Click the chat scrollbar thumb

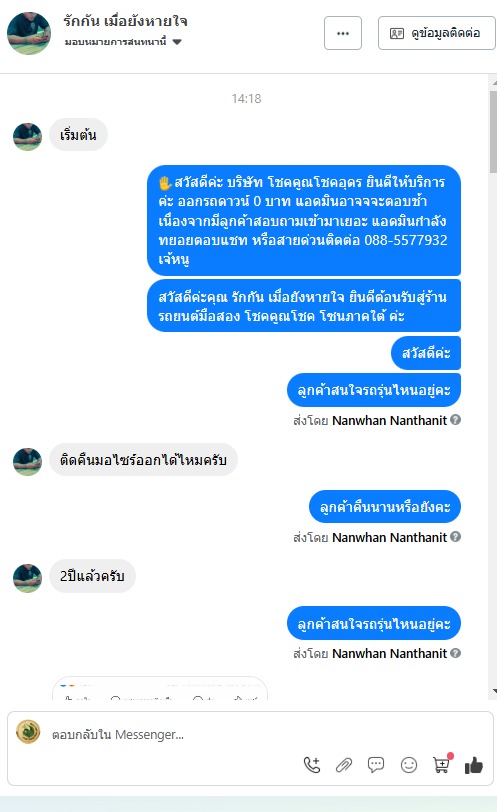pos(493,132)
